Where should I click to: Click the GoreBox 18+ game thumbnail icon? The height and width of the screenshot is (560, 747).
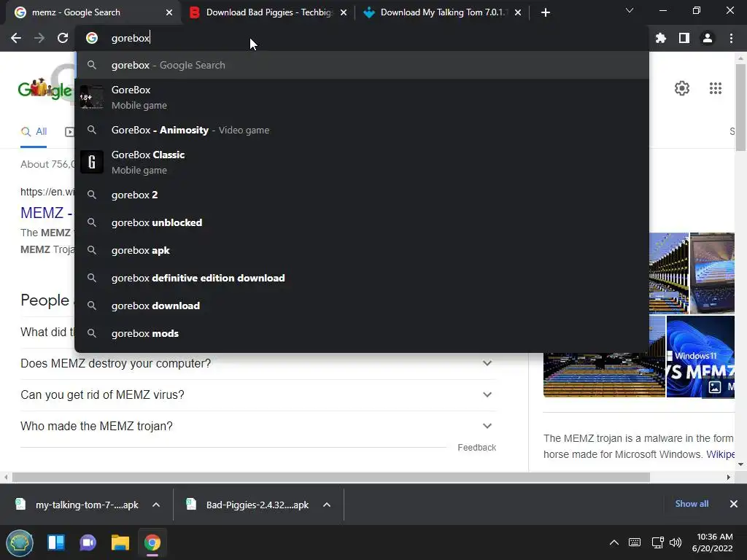[91, 97]
